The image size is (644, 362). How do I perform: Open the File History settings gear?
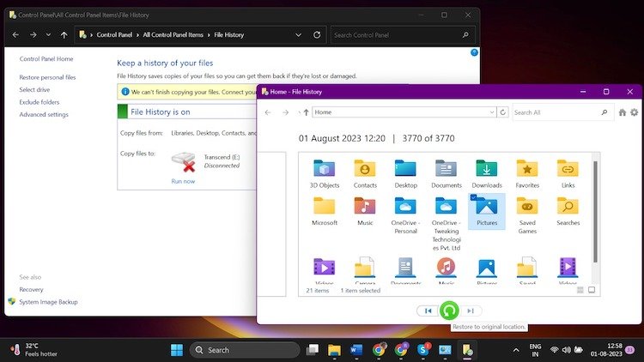(635, 112)
